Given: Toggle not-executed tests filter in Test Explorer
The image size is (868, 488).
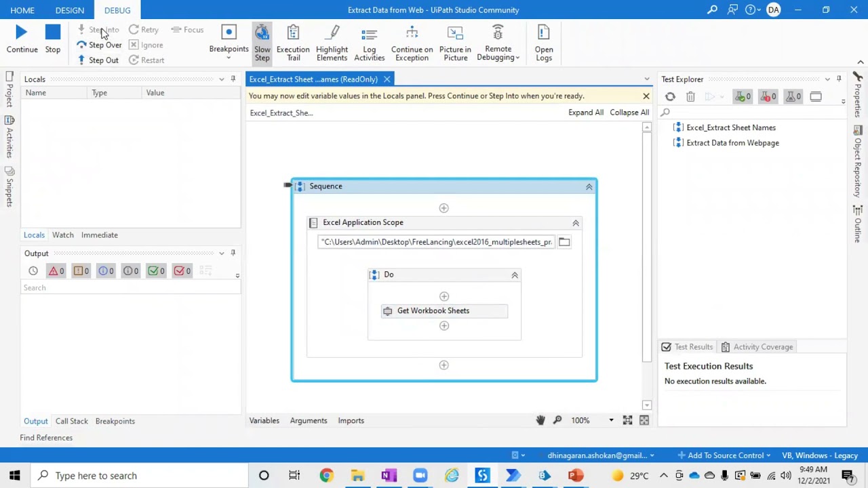Looking at the screenshot, I should (x=793, y=97).
